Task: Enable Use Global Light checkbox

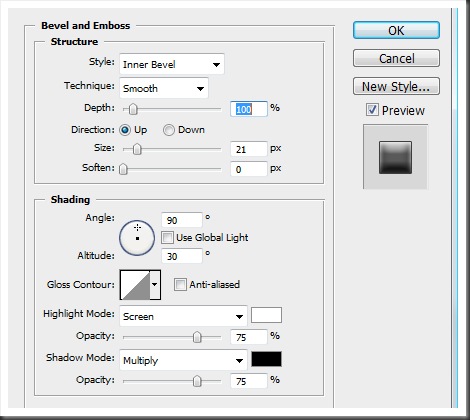Action: 167,238
